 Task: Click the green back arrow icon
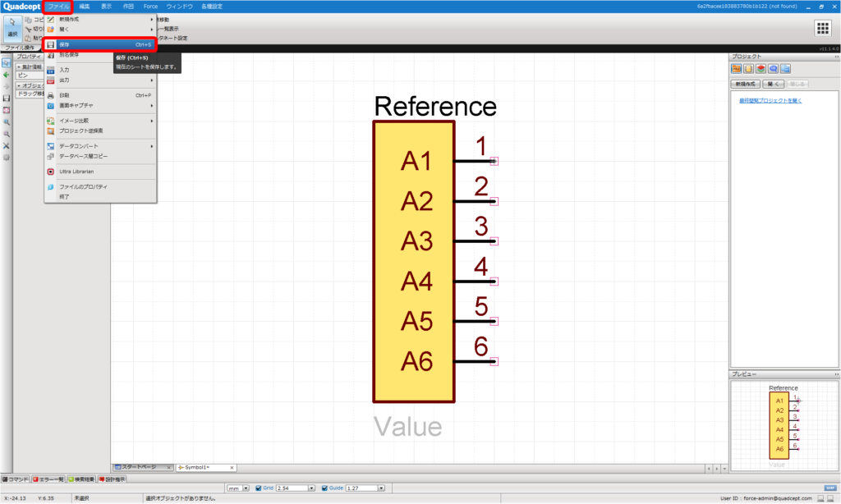pyautogui.click(x=7, y=75)
